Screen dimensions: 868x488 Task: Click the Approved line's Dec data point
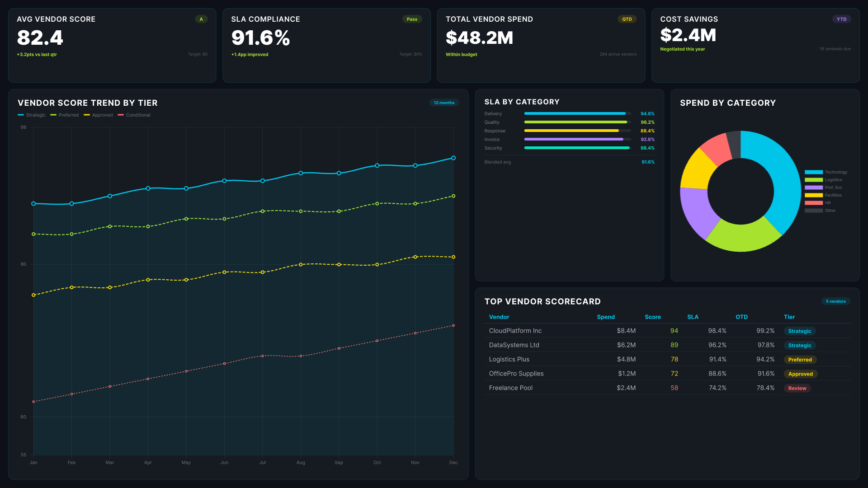pos(453,257)
